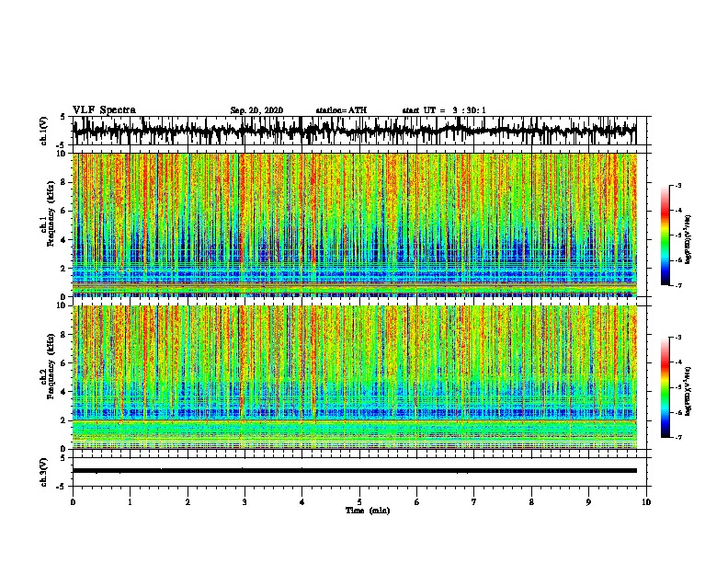Click time axis tick label "1"
Viewport: 728px width, 563px height.
coord(130,502)
